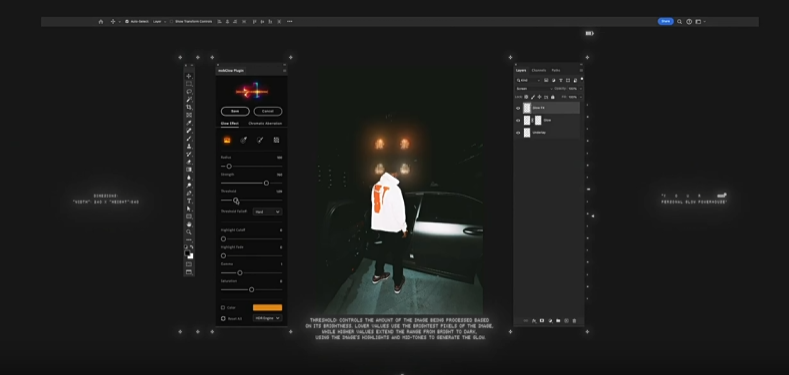The height and width of the screenshot is (375, 789).
Task: Toggle visibility of the top Glow FX layer
Action: pyautogui.click(x=518, y=108)
